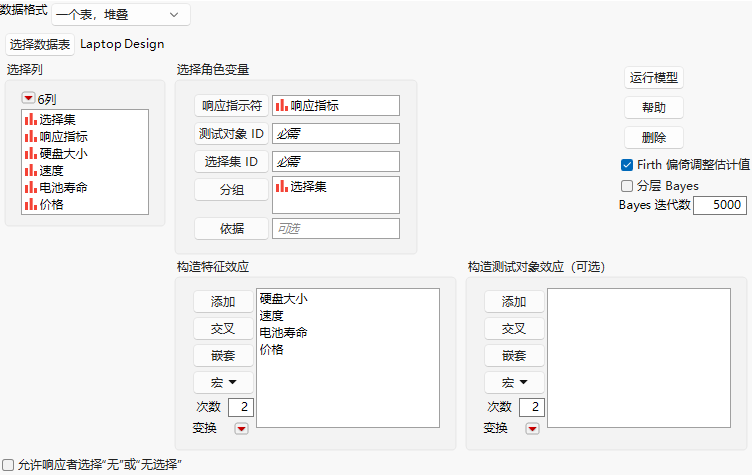Viewport: 752px width, 475px height.
Task: Select 硬盘大小 in the column list
Action: click(x=63, y=154)
